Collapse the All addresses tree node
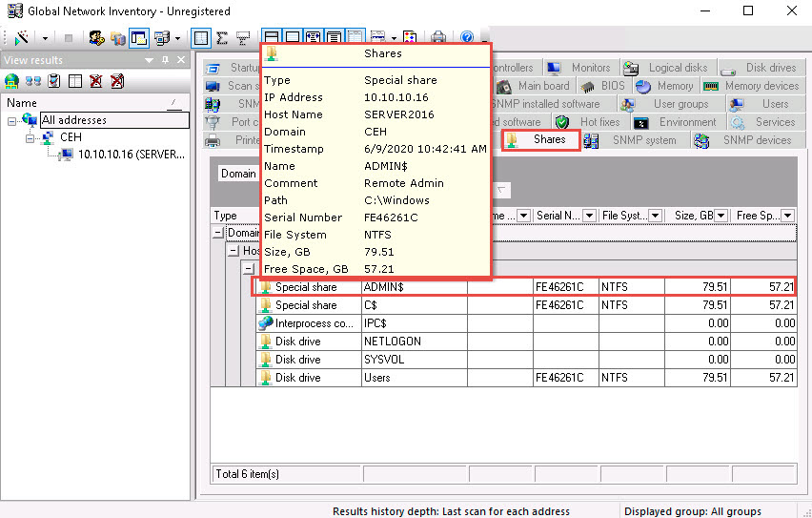 pos(11,121)
